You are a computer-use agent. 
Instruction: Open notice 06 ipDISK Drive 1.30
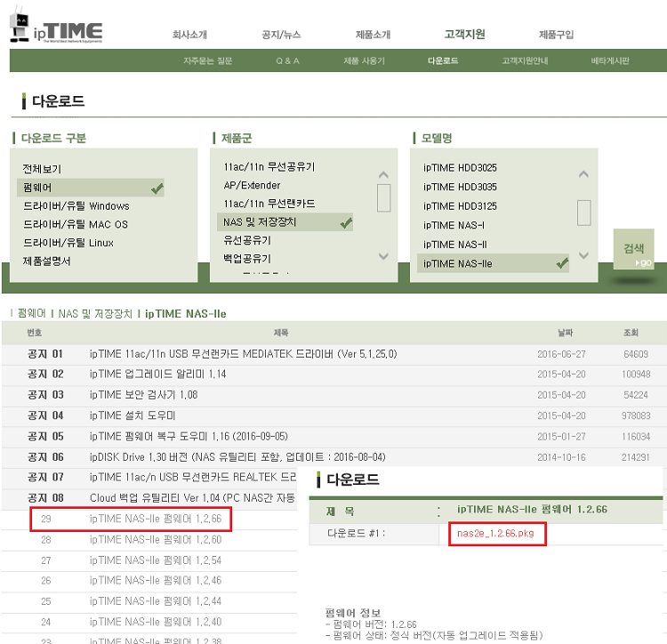pos(237,457)
